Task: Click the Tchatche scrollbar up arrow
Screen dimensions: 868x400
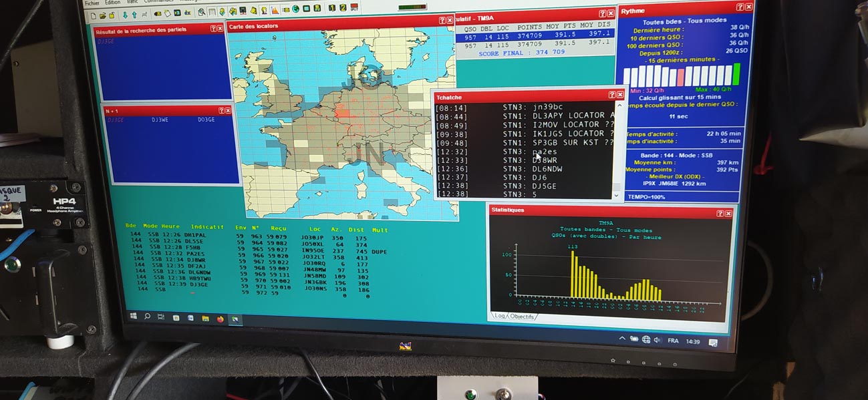Action: (619, 106)
